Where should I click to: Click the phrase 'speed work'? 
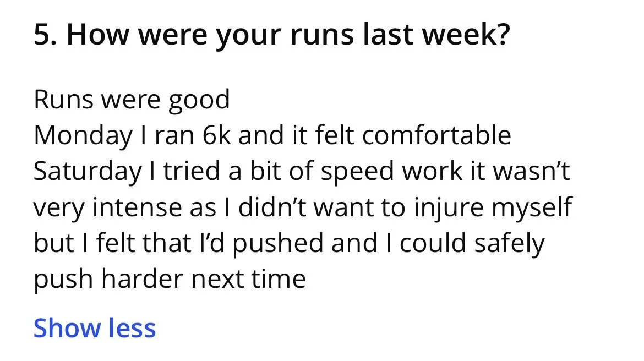(x=391, y=172)
